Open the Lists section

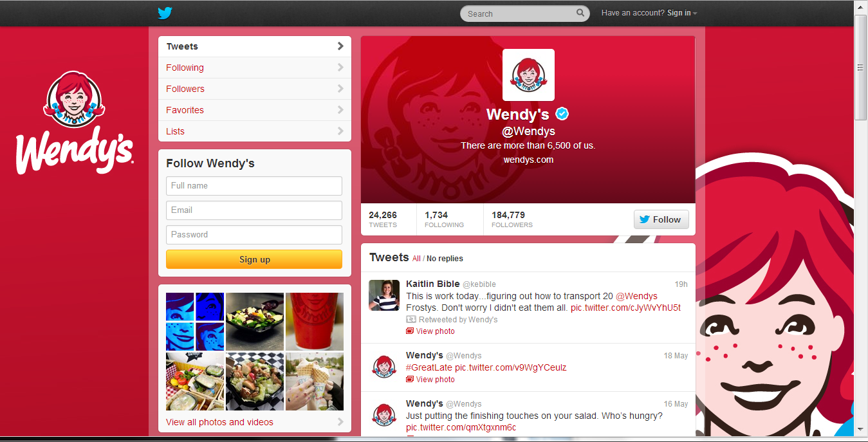255,131
